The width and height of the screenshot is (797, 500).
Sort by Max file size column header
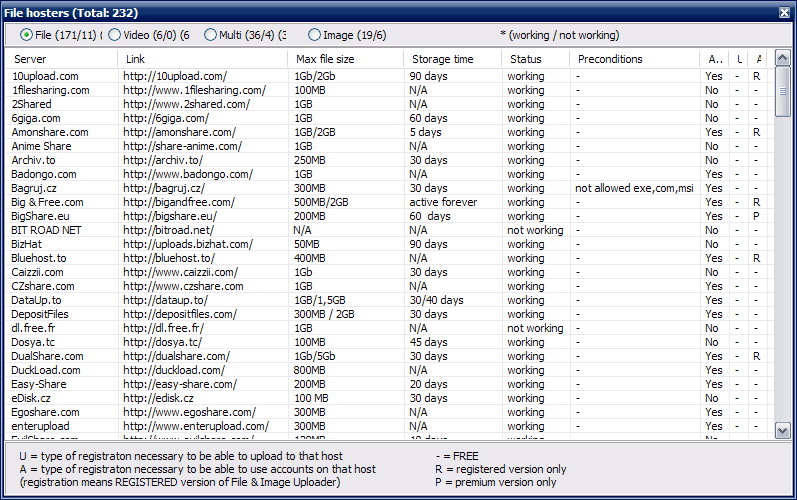(346, 59)
